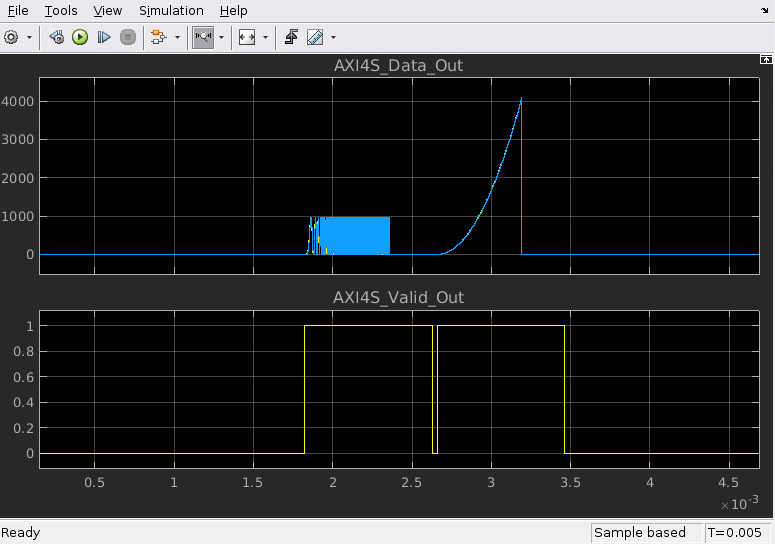Viewport: 775px width, 544px height.
Task: Click the Triggers icon
Action: tap(292, 37)
